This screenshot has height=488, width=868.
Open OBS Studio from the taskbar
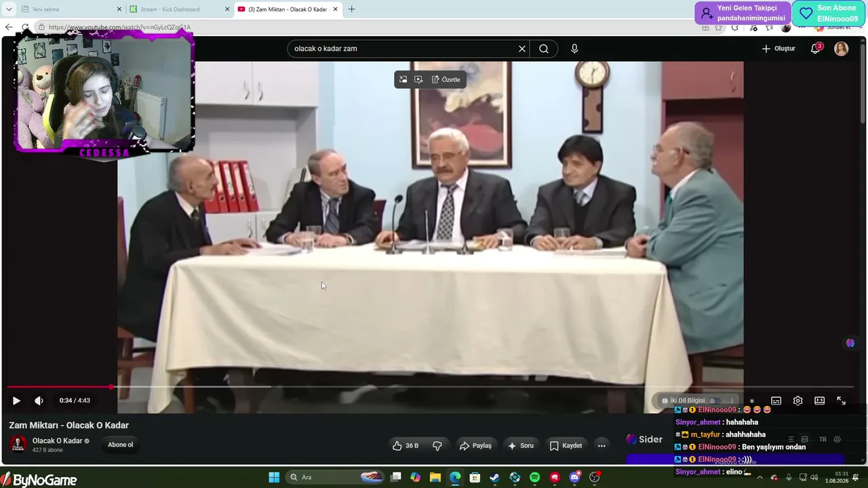pos(595,477)
